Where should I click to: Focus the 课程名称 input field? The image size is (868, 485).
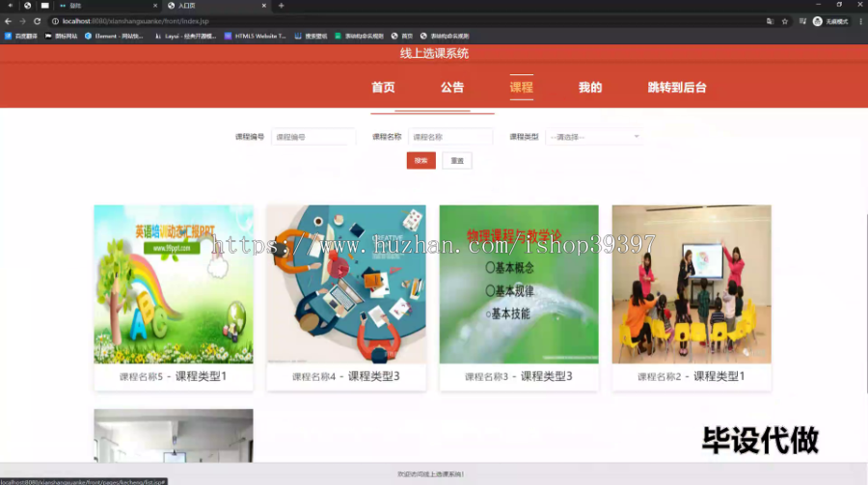[x=450, y=137]
